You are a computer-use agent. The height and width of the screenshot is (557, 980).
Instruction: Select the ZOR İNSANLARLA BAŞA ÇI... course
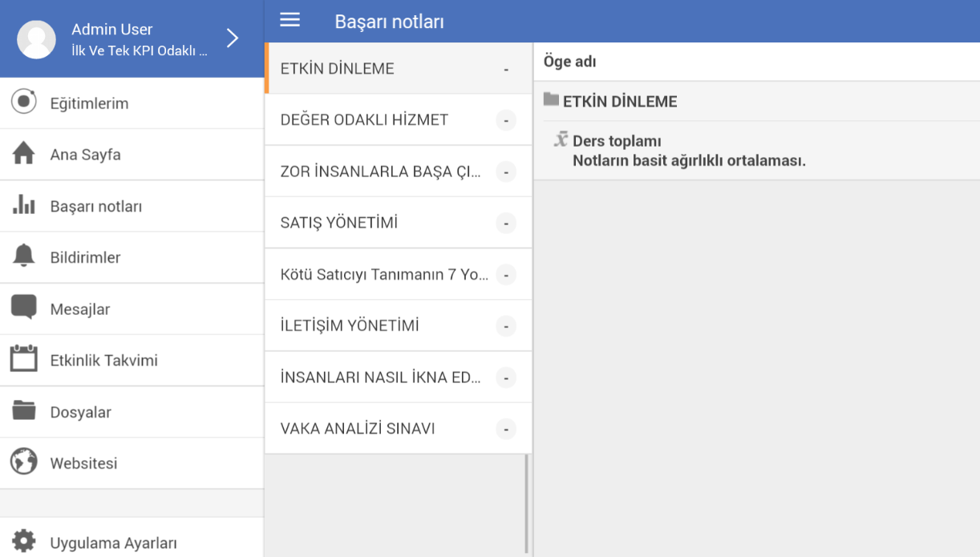pyautogui.click(x=398, y=172)
